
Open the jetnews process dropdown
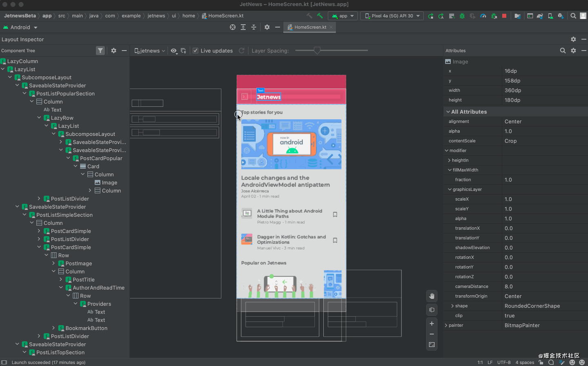point(150,51)
